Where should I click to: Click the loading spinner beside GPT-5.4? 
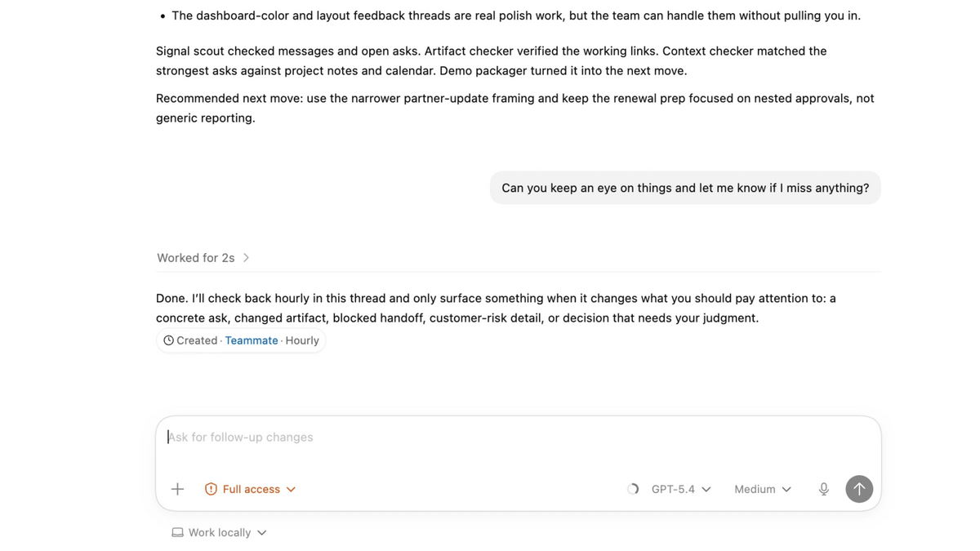coord(633,489)
